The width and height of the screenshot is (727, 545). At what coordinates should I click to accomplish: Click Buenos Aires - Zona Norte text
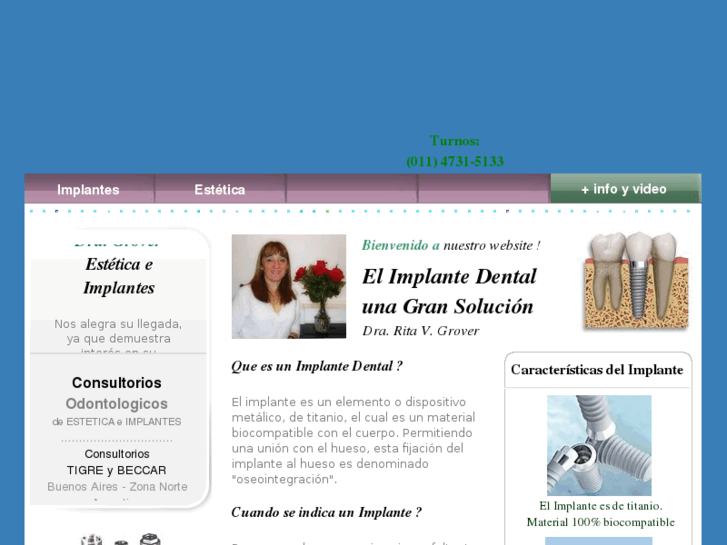[x=117, y=487]
